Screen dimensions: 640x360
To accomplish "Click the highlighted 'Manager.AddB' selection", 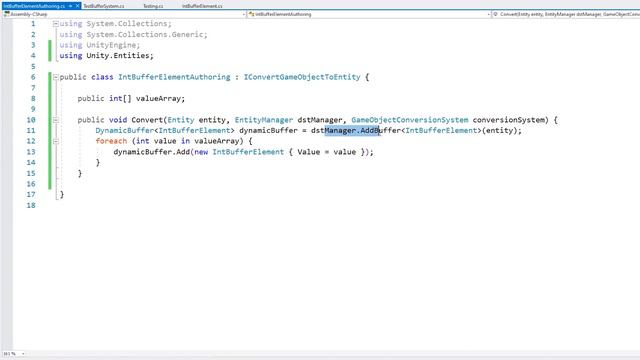I will [352, 131].
